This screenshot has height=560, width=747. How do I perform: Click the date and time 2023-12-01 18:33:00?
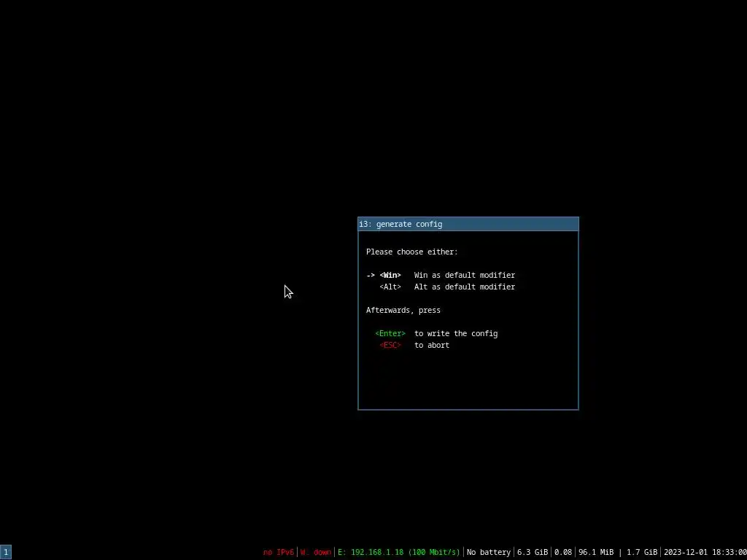[705, 553]
